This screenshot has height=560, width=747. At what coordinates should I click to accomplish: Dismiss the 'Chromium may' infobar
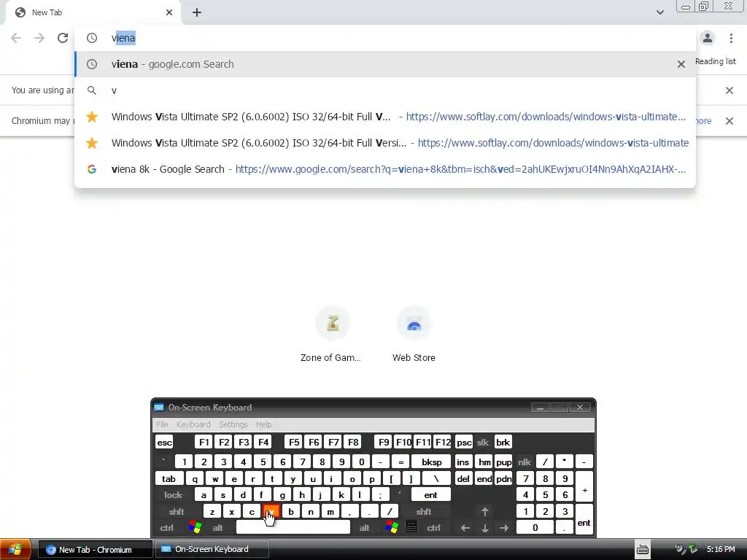pyautogui.click(x=729, y=121)
